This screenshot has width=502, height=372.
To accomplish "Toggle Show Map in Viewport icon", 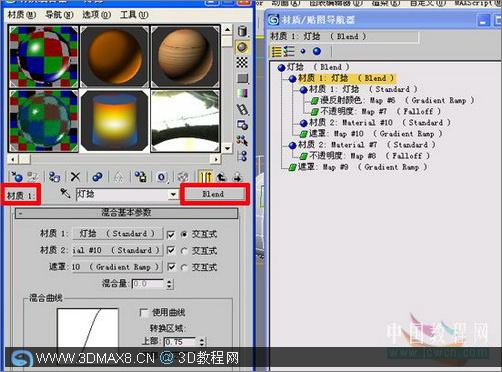I will (183, 176).
